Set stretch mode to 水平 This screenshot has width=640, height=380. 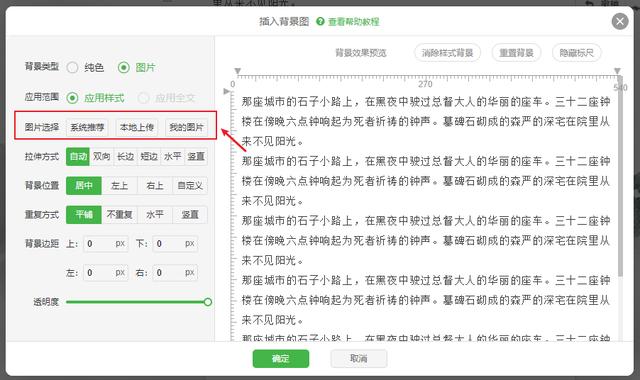point(173,156)
